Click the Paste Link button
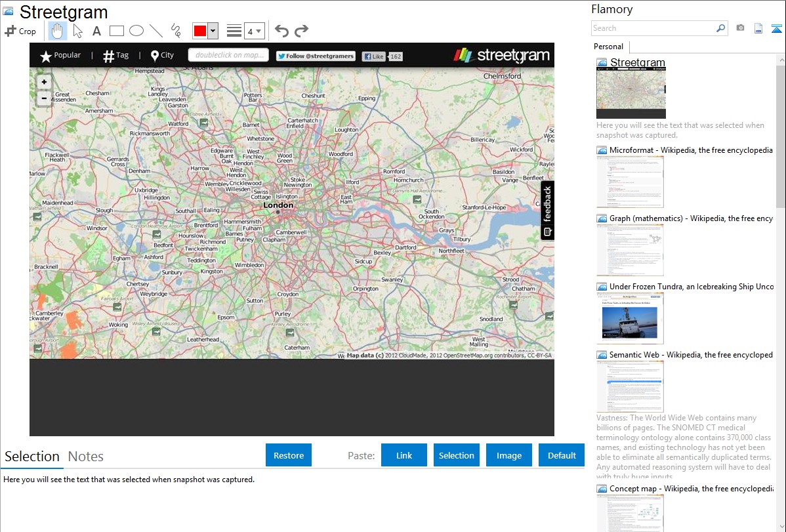 404,455
